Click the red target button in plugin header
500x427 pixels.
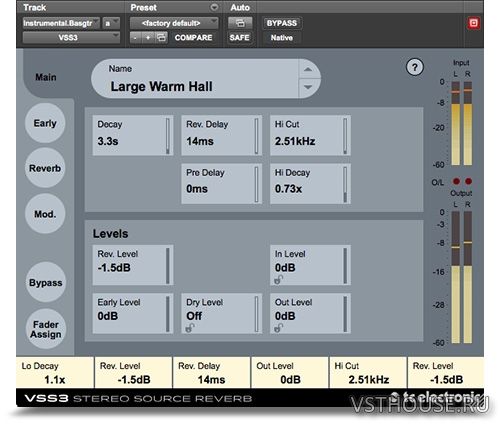[473, 23]
